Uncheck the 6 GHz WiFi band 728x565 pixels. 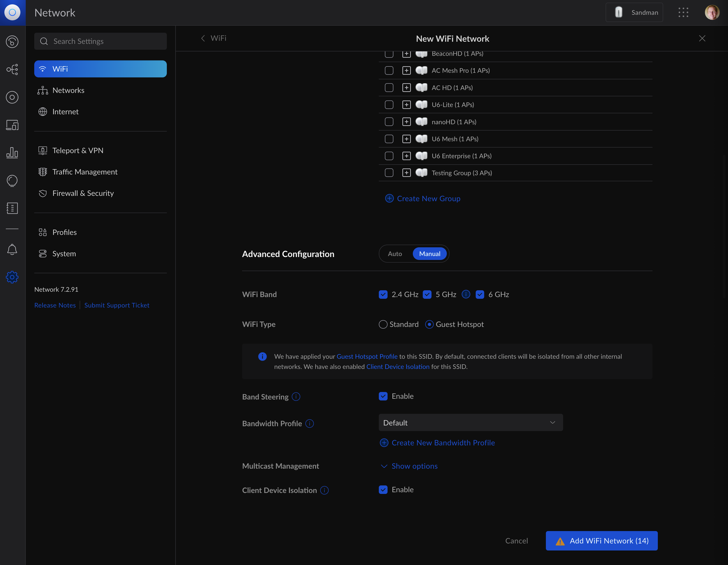point(480,295)
